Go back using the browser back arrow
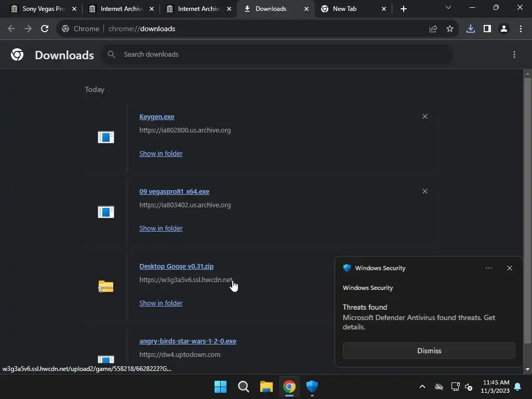Image resolution: width=532 pixels, height=399 pixels. point(11,29)
